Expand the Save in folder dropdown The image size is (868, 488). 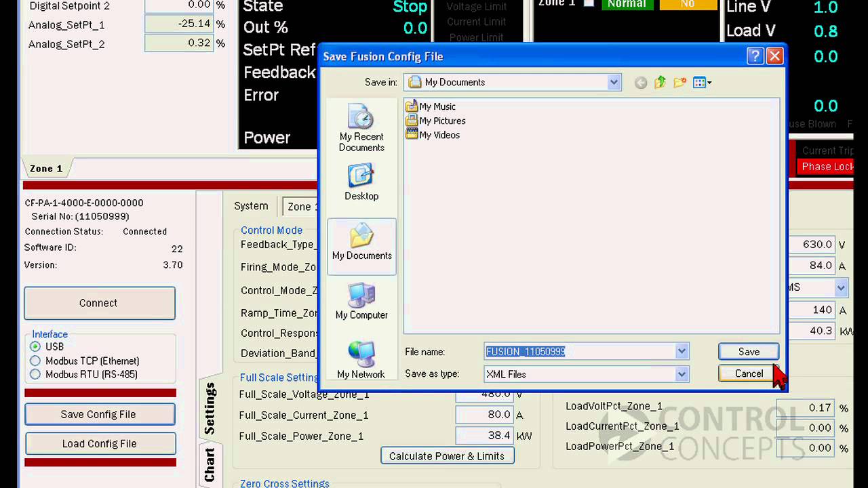(x=614, y=83)
